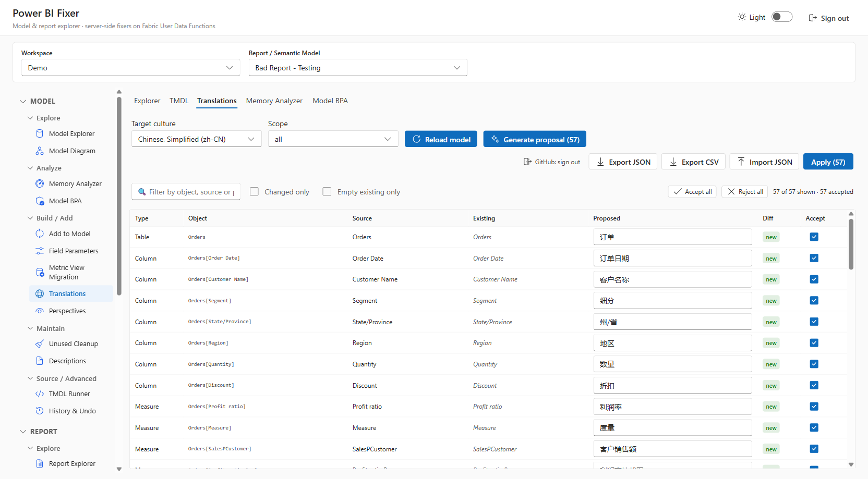Collapse the Build / Add group

pyautogui.click(x=30, y=218)
